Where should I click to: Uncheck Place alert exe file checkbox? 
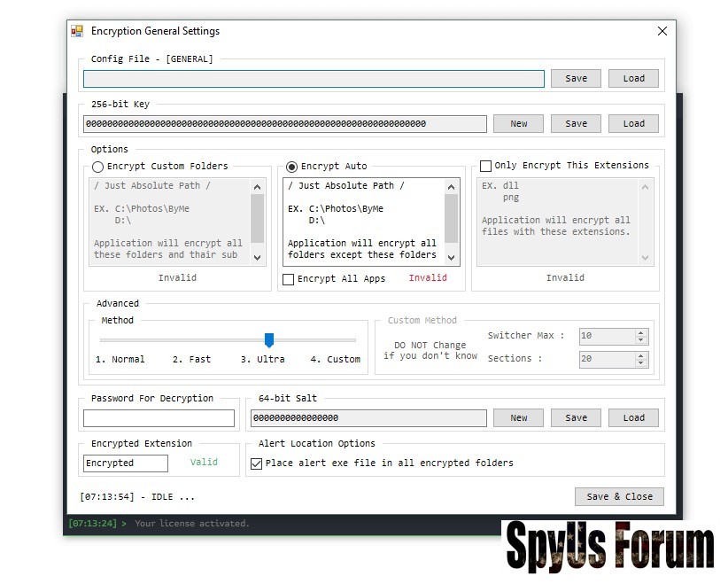257,463
